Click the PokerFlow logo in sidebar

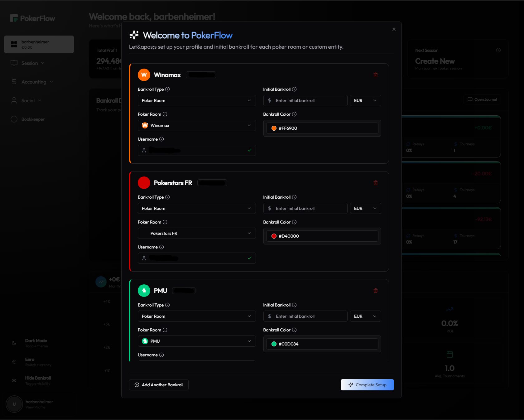point(32,18)
